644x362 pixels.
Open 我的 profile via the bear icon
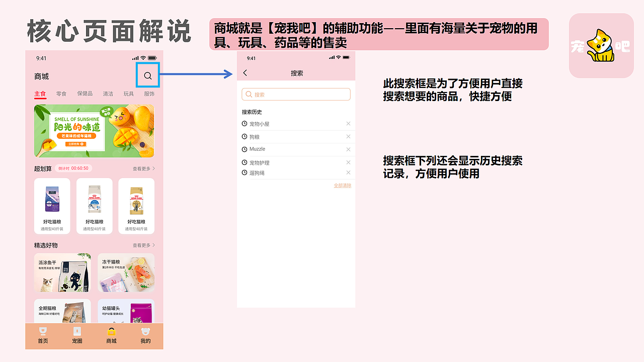pos(145,332)
